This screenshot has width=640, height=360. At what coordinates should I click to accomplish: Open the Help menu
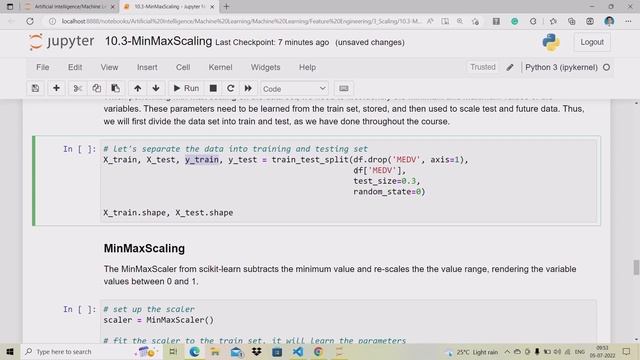(307, 67)
